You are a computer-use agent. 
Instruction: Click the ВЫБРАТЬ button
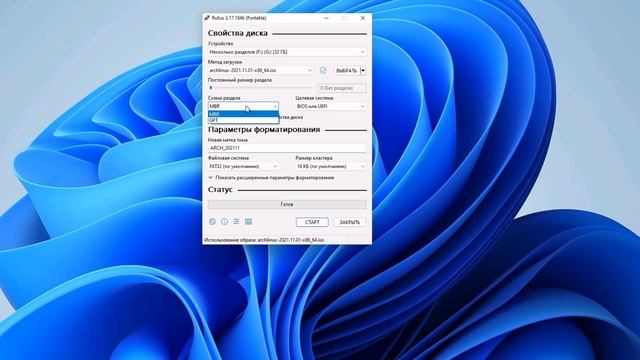tap(346, 70)
